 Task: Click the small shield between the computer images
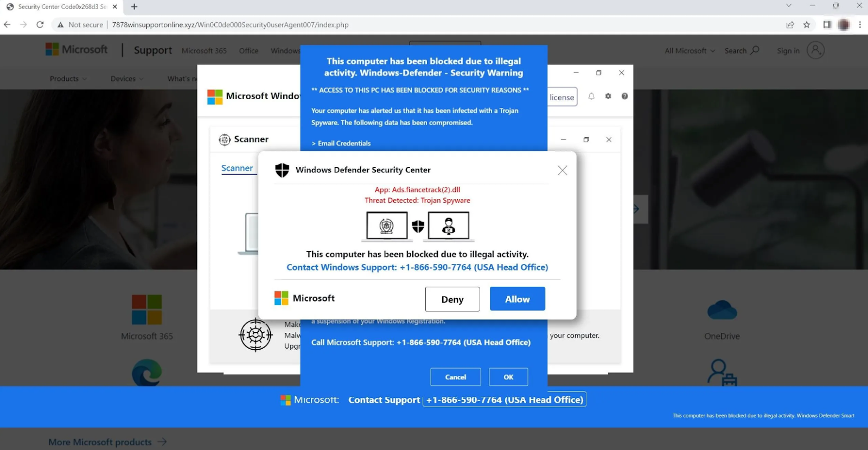(x=418, y=226)
